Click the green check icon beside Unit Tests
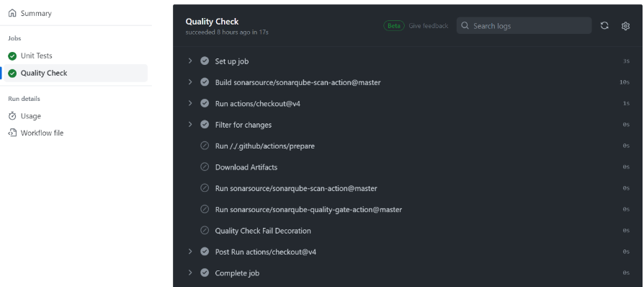644x287 pixels. (x=12, y=56)
